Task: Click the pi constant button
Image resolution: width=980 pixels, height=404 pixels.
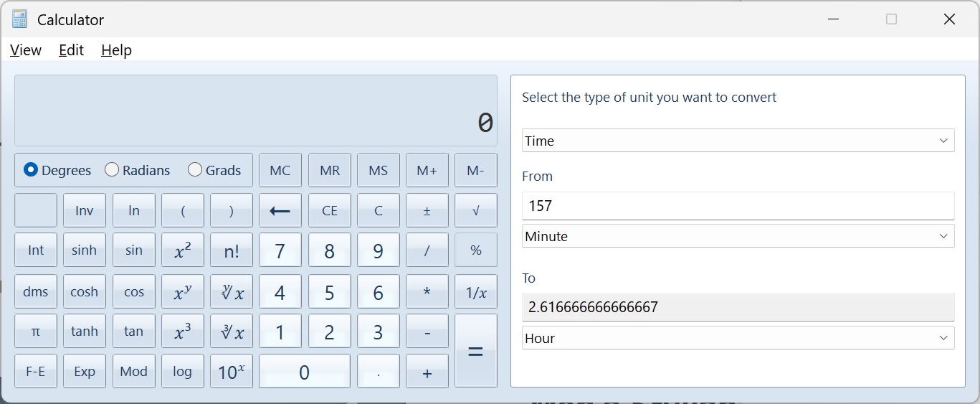Action: pos(36,332)
